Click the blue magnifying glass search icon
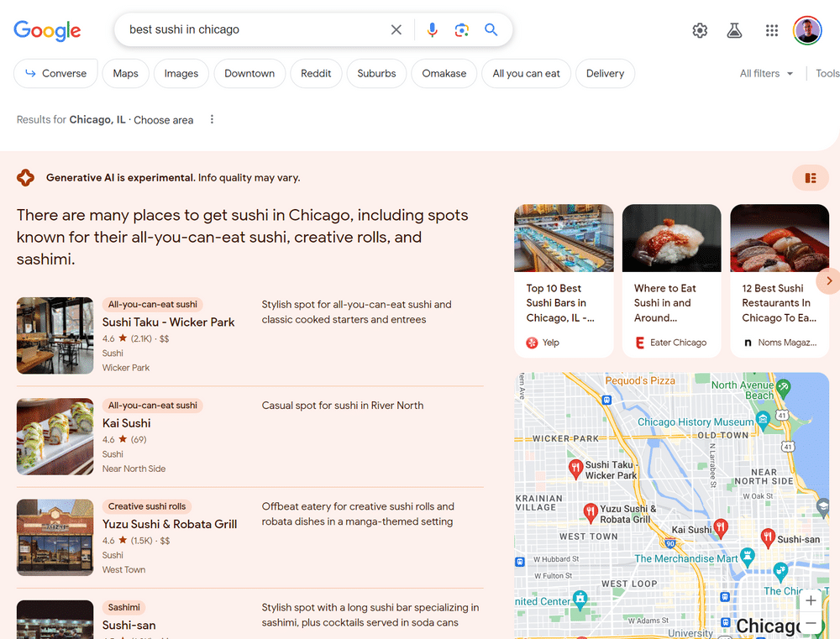 pos(491,30)
